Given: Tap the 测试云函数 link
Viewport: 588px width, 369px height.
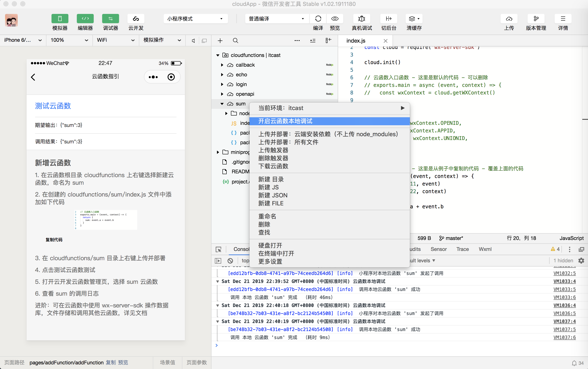Looking at the screenshot, I should 53,106.
